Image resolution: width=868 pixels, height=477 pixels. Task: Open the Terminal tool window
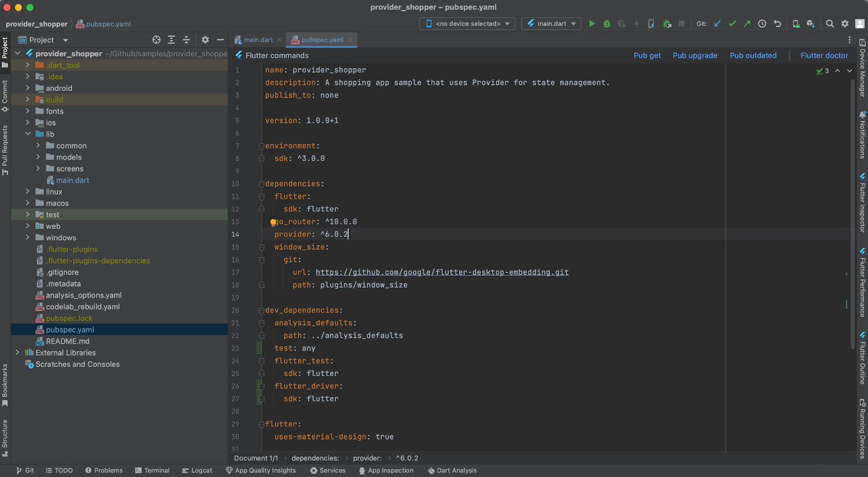(x=152, y=470)
